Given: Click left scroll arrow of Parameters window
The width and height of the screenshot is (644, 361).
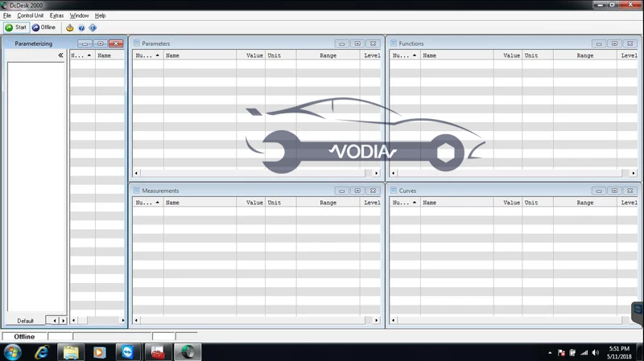Looking at the screenshot, I should pyautogui.click(x=136, y=173).
